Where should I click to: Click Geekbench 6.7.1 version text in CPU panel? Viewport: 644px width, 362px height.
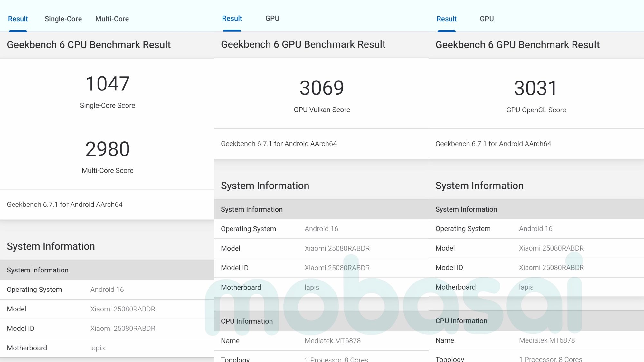coord(65,205)
